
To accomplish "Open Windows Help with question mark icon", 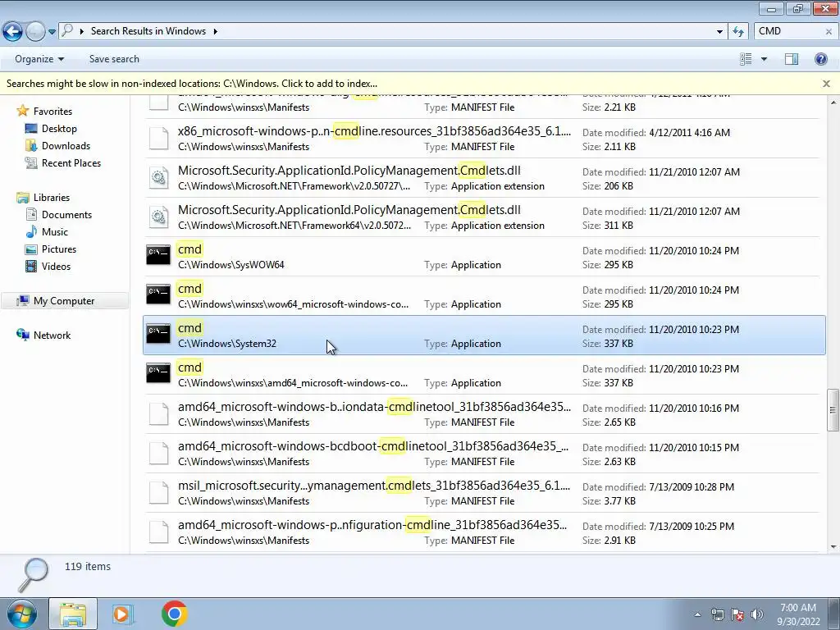I will click(x=820, y=59).
